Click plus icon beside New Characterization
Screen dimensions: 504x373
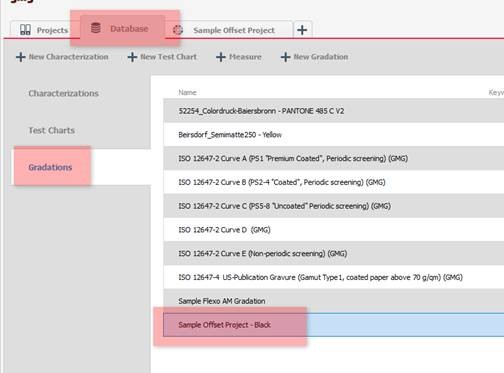pos(21,57)
